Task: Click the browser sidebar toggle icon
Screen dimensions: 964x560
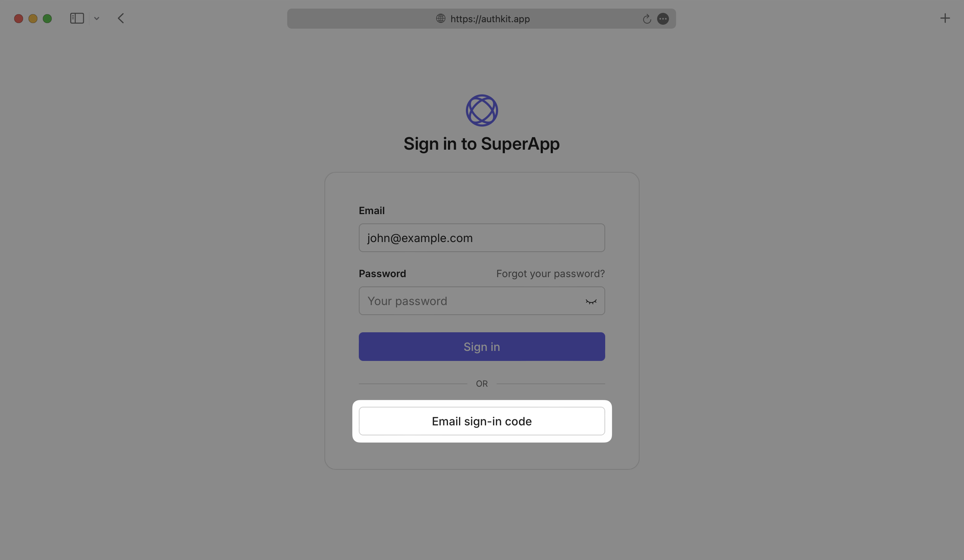Action: pyautogui.click(x=77, y=18)
